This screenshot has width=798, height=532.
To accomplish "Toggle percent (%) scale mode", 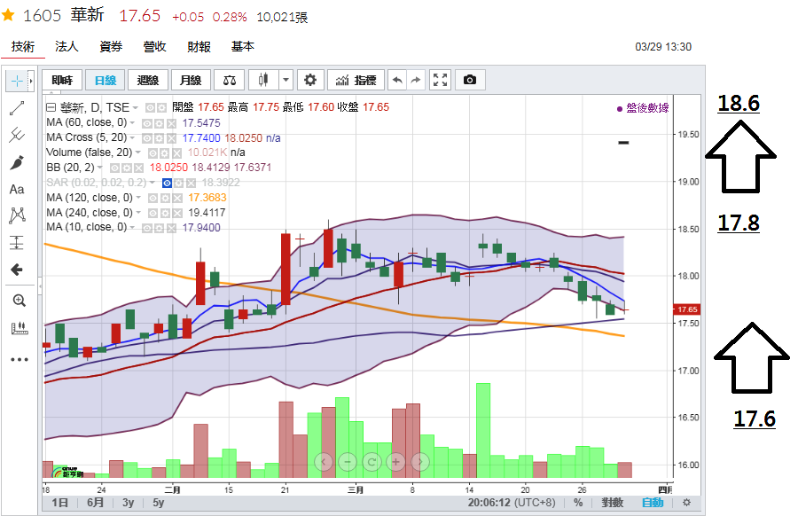I will tap(578, 503).
